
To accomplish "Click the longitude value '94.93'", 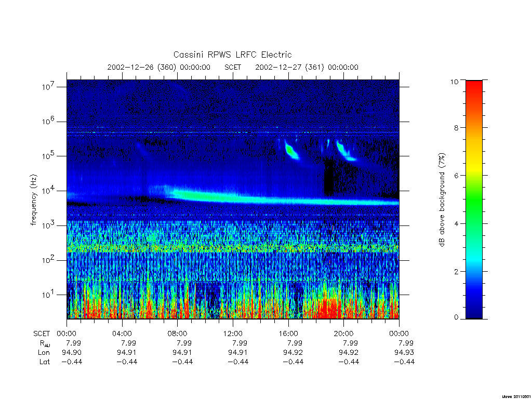I will [404, 353].
